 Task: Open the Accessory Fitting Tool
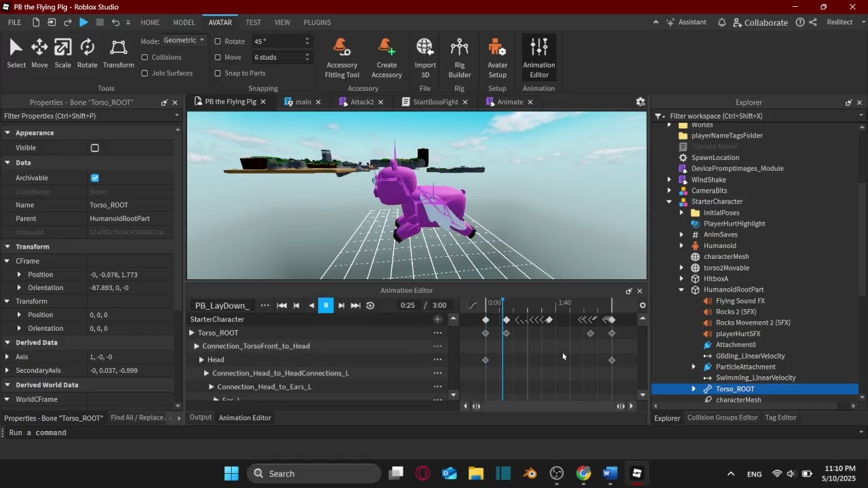(x=342, y=58)
